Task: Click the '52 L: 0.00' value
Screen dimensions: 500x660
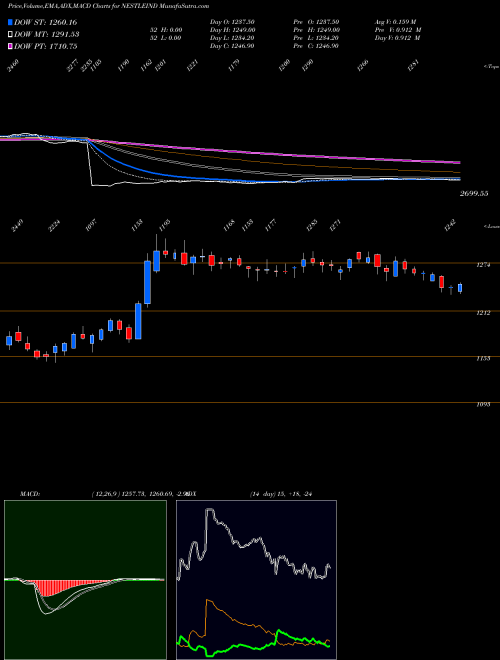Action: click(165, 38)
